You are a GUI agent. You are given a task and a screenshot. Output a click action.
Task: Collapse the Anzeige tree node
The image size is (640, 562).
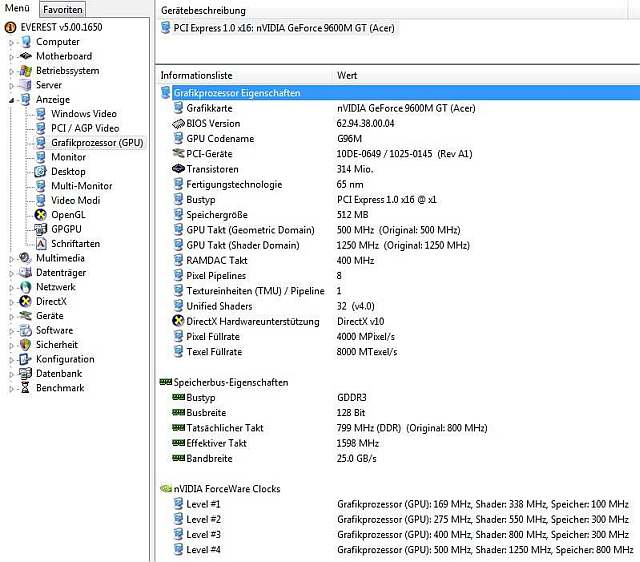[11, 100]
